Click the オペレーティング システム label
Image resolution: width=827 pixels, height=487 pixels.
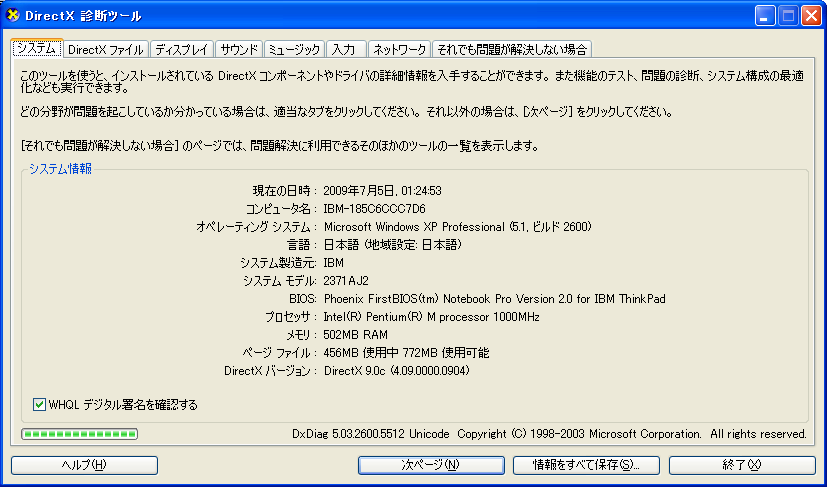(x=256, y=226)
